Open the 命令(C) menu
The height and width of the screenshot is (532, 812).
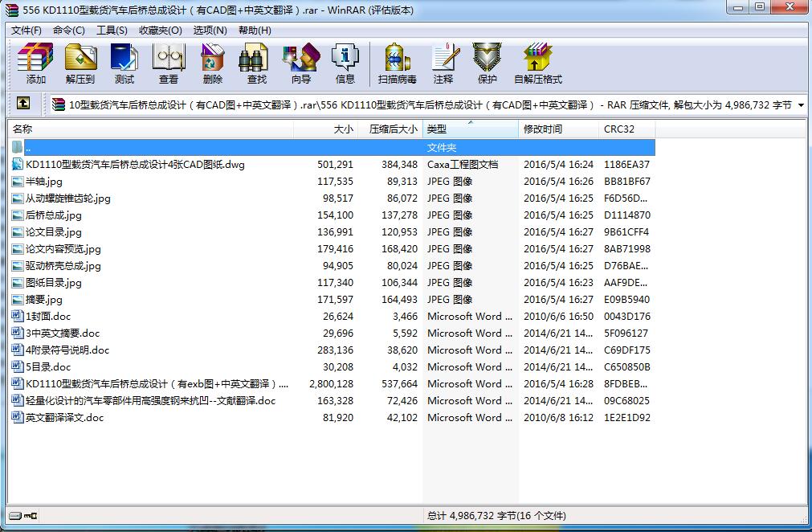(x=69, y=30)
